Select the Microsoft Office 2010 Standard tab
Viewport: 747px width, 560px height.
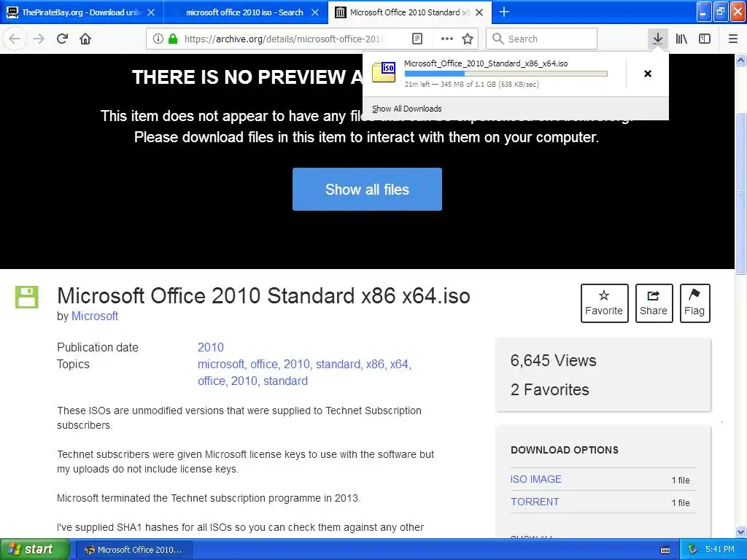pos(409,12)
